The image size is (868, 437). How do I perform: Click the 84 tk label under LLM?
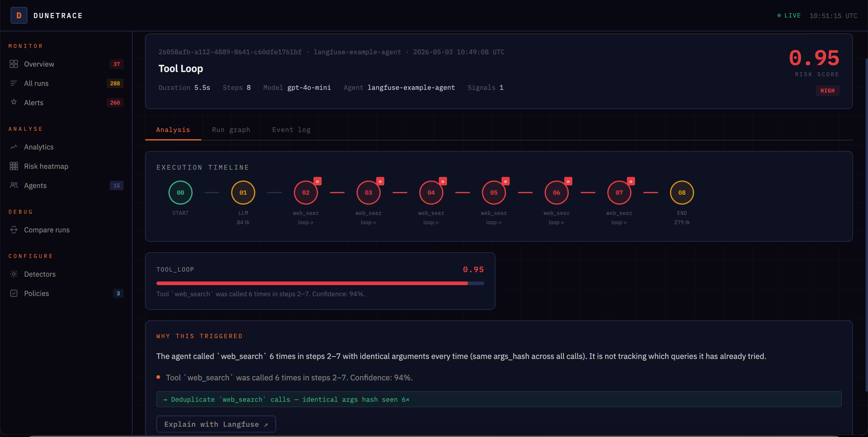coord(243,222)
